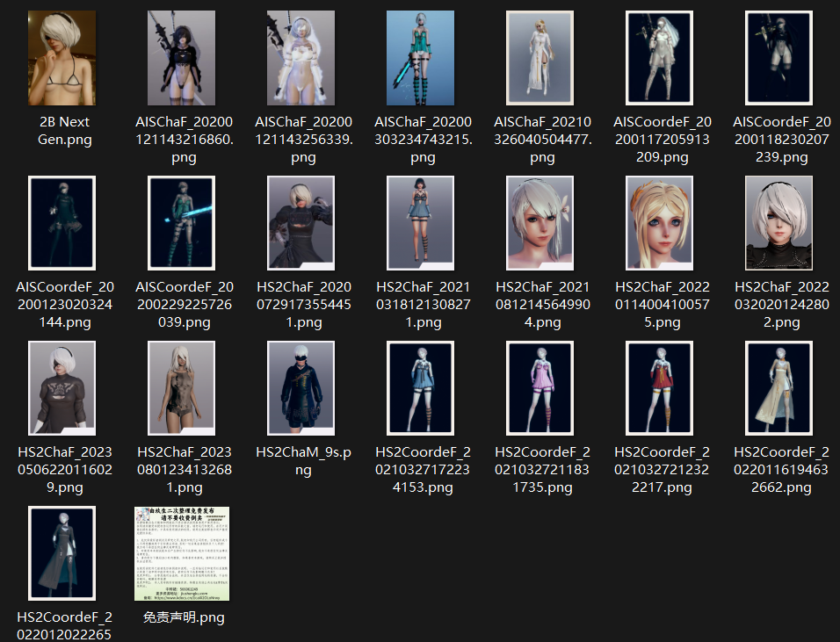
Task: Select the HS2CoordeF_20220116194632662.png file
Action: tap(779, 388)
